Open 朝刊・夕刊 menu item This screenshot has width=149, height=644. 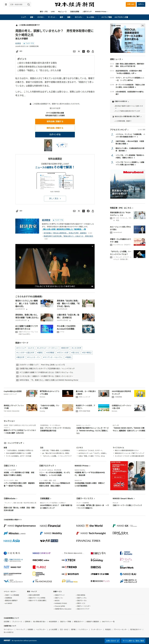pos(44,12)
